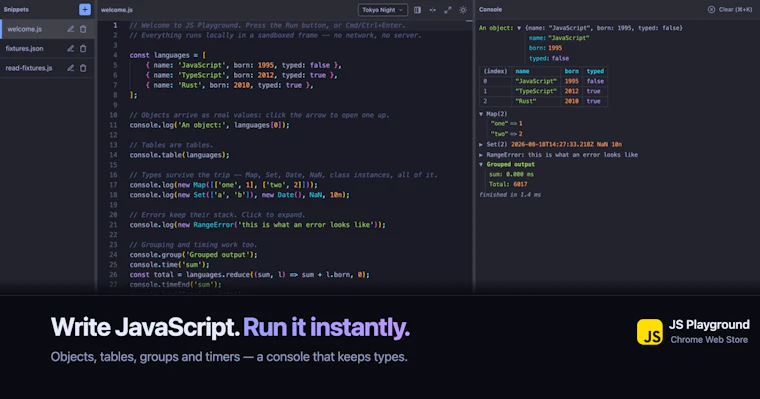Screen dimensions: 760x399
Task: Clear the console with Clear (⌘+K)
Action: (x=730, y=9)
